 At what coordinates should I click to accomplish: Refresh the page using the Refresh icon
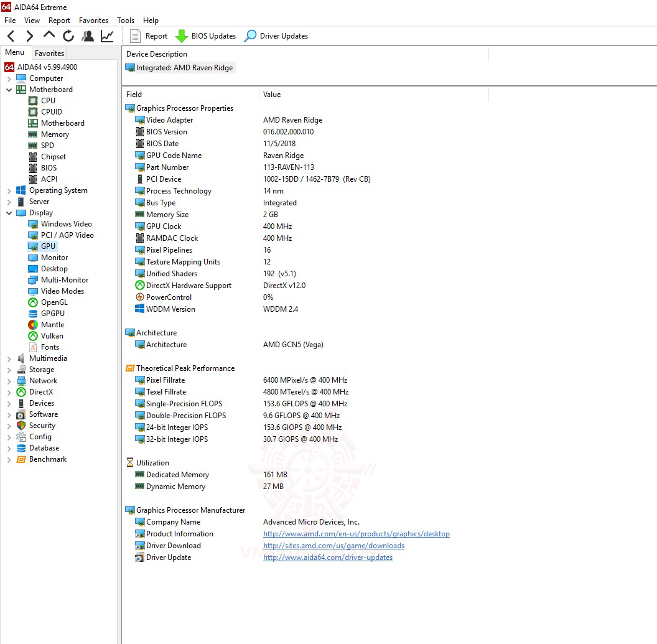(68, 36)
